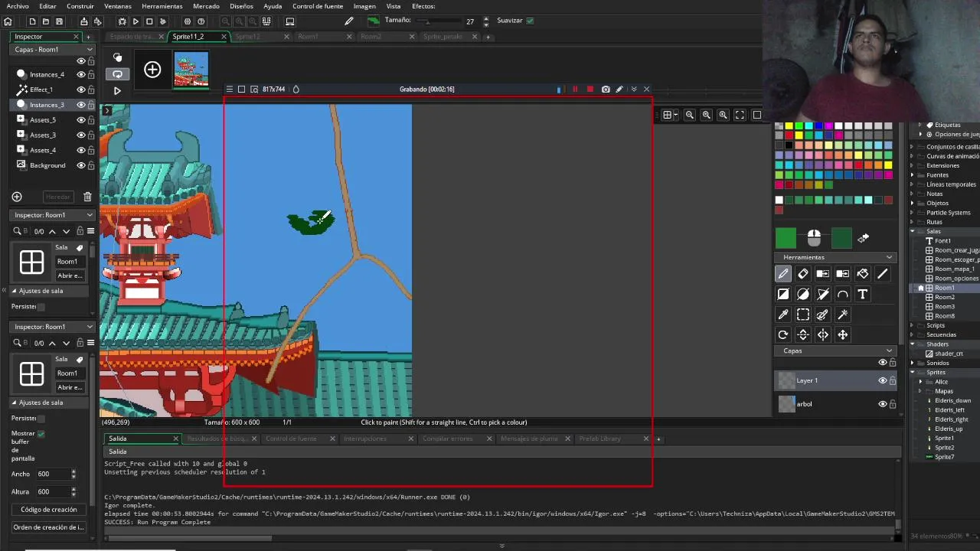Image resolution: width=980 pixels, height=551 pixels.
Task: Select the Eyedropper colour picker tool
Action: [783, 315]
